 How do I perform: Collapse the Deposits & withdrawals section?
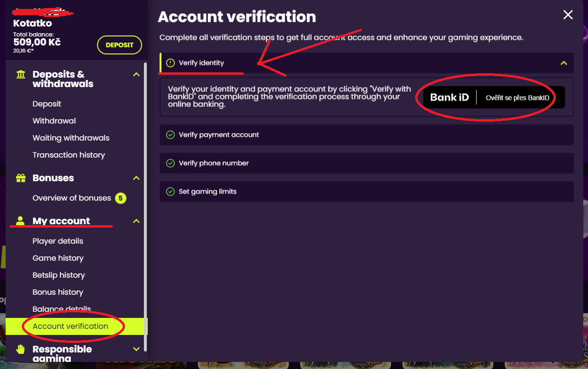pyautogui.click(x=136, y=75)
